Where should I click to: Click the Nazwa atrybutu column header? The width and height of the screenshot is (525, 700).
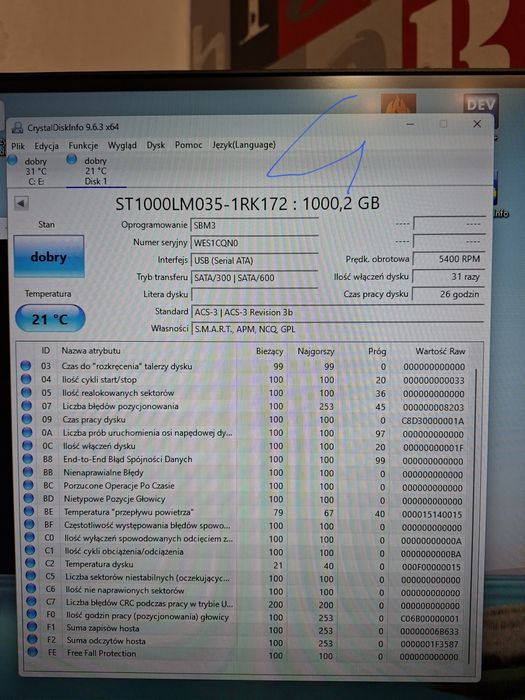(x=91, y=351)
